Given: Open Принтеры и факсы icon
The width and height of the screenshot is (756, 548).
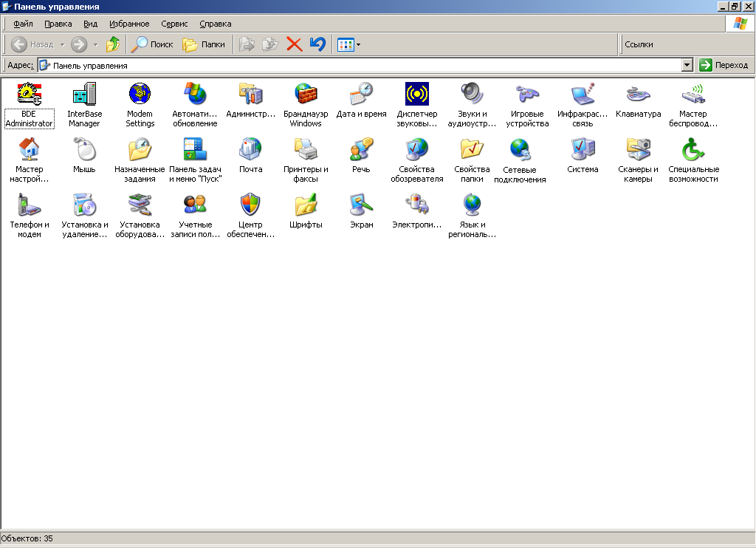Looking at the screenshot, I should 306,149.
